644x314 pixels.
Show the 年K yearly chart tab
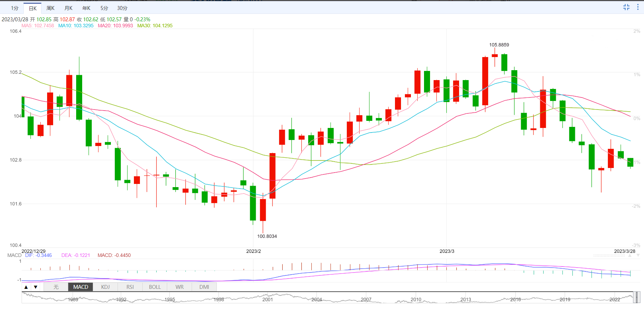[x=86, y=8]
